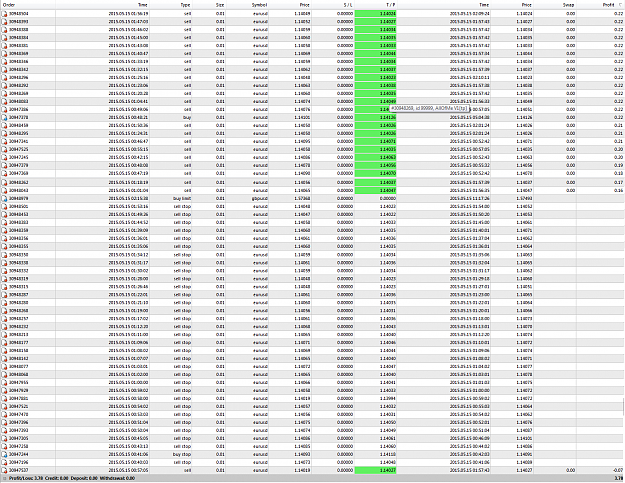
Task: Select the 'gbpusd' symbol cell
Action: tap(260, 198)
